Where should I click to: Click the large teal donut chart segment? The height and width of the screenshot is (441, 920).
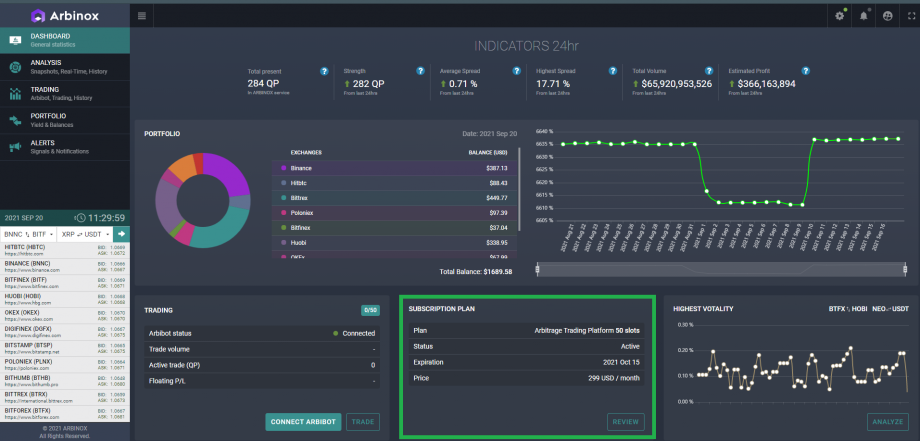point(226,232)
